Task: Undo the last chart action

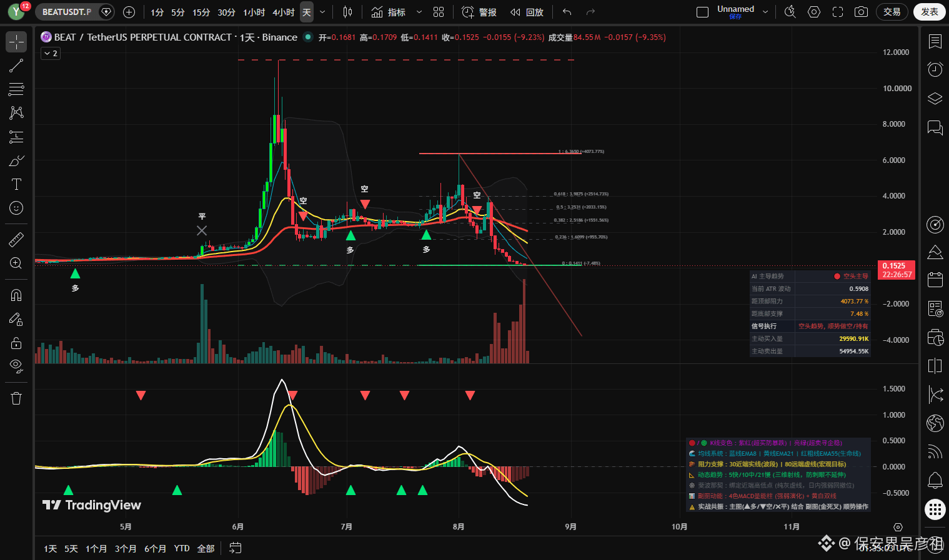Action: tap(567, 12)
